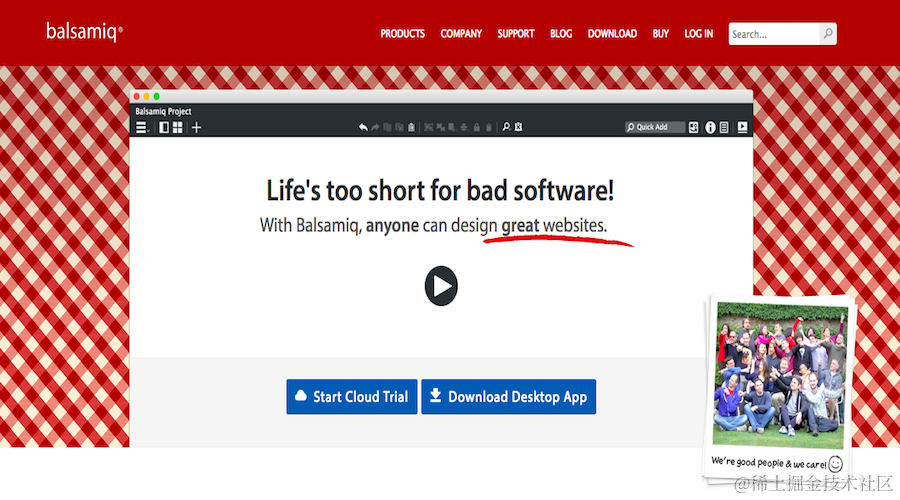Open the DOWNLOAD nav link
This screenshot has width=900, height=500.
click(612, 34)
